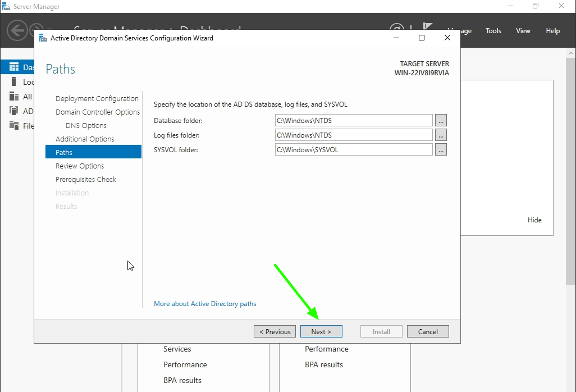Click Next to continue the wizard
The height and width of the screenshot is (392, 576).
321,331
